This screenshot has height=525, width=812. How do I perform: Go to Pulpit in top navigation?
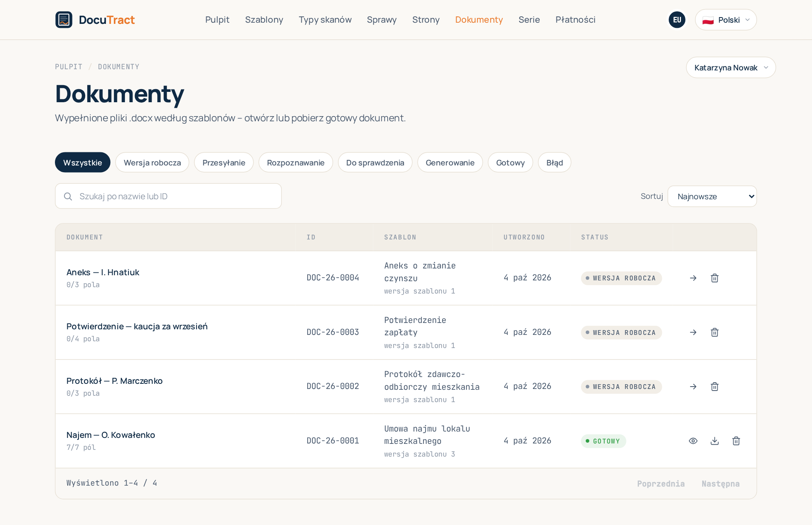(x=217, y=20)
